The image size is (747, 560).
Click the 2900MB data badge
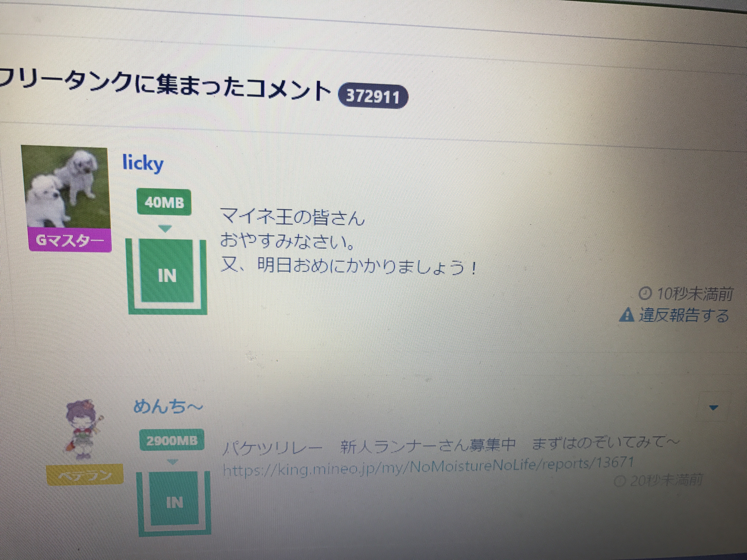pos(172,440)
